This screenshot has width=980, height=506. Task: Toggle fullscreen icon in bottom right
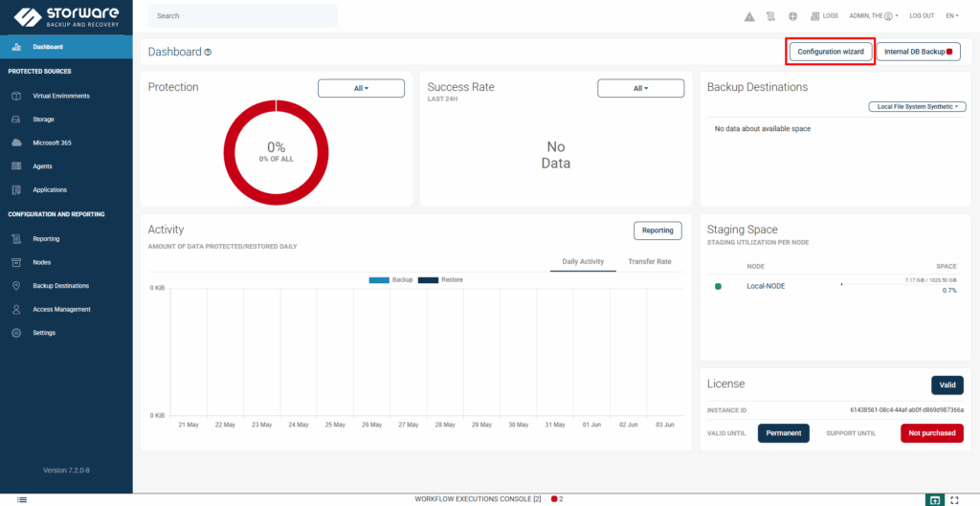pos(955,499)
